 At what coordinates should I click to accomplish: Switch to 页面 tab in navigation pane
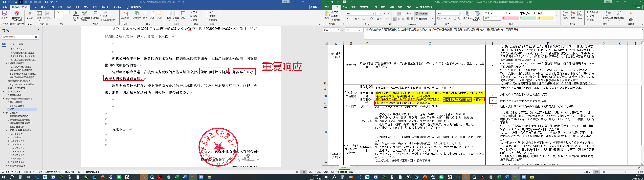(x=12, y=44)
